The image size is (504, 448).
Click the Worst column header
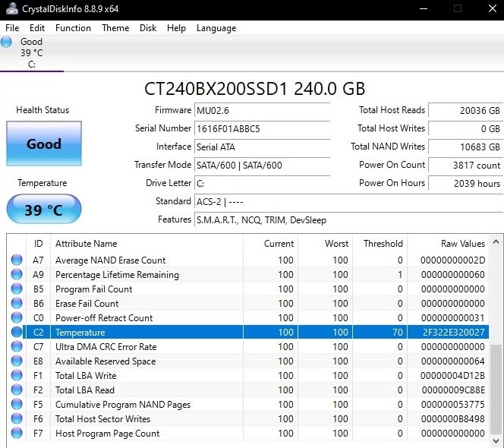coord(326,244)
